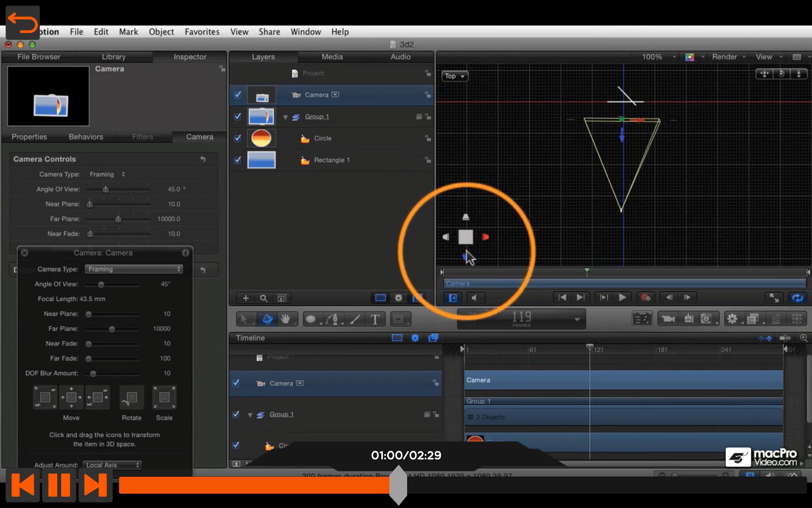Click the plus Add button in Layers
The width and height of the screenshot is (812, 508).
point(246,298)
